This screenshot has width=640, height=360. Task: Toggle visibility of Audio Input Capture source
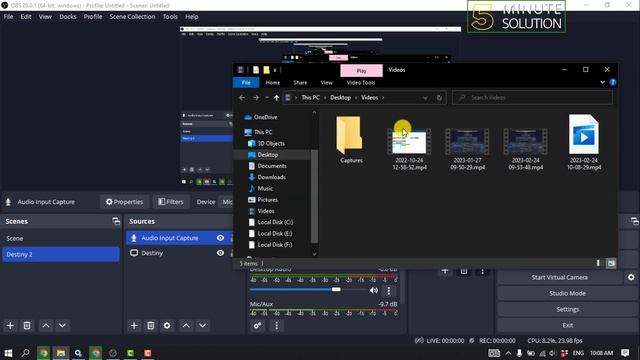click(x=220, y=238)
